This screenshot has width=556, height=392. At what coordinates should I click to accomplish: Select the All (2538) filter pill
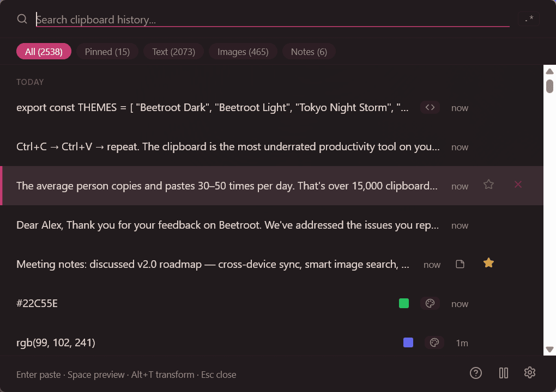[44, 51]
